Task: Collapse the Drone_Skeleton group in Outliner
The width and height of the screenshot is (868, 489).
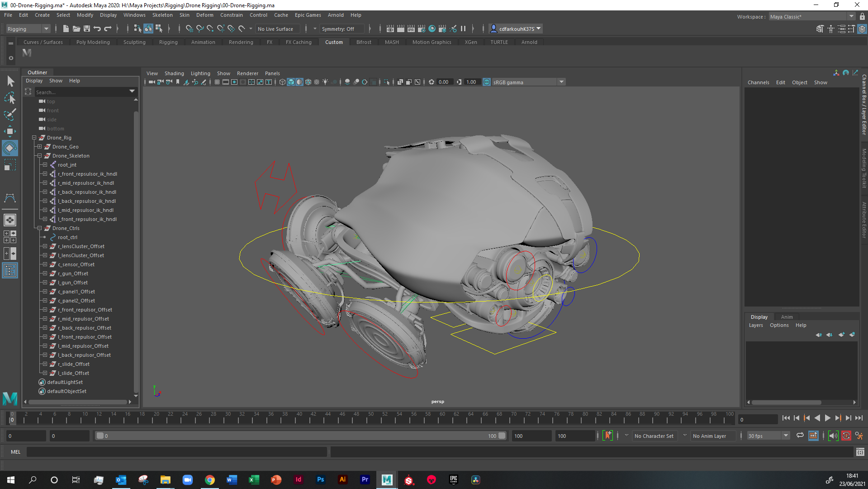Action: [40, 156]
